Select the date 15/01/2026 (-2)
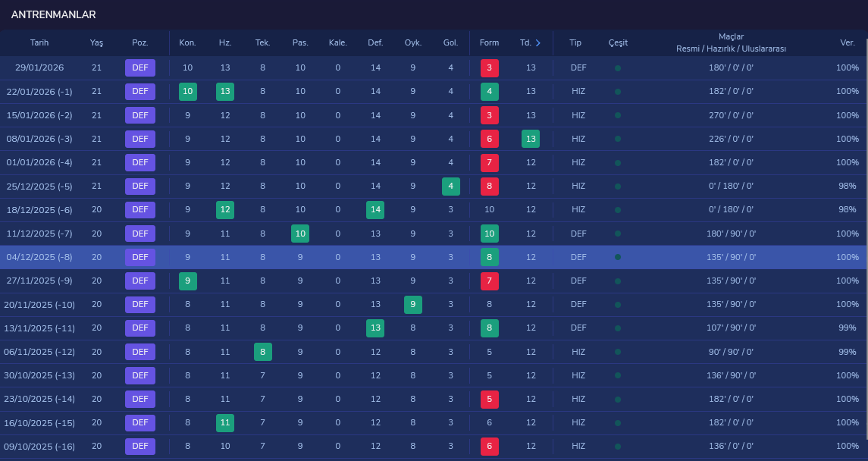Viewport: 868px width, 461px height. coord(39,115)
